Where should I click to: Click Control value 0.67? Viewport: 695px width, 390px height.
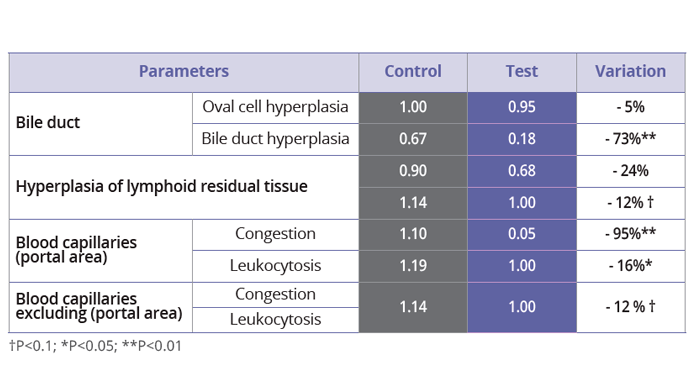413,140
